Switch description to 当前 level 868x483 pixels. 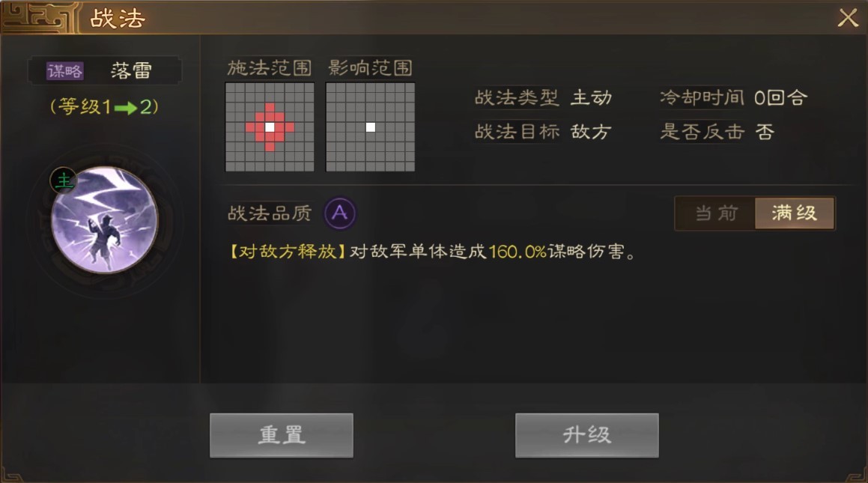pos(716,213)
